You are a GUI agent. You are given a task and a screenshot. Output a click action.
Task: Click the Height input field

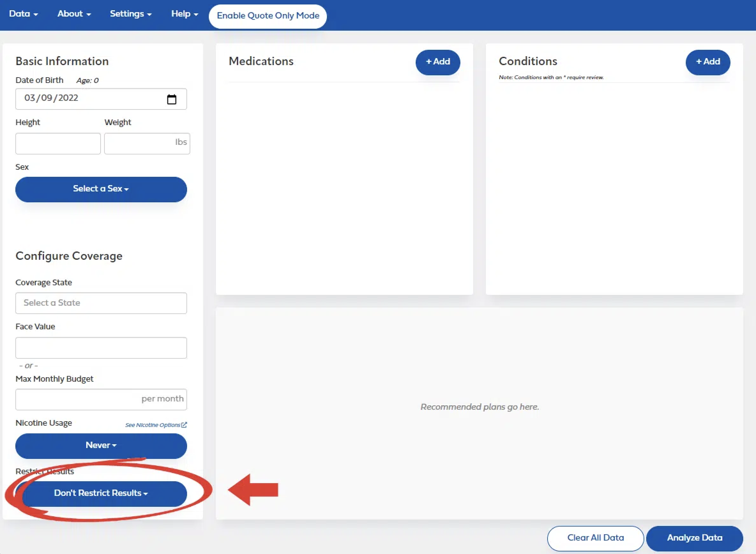(58, 144)
